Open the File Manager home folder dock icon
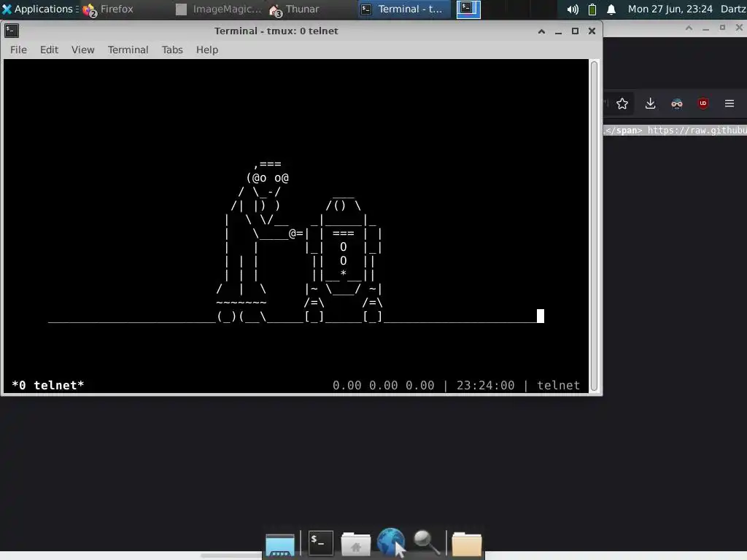 tap(356, 543)
